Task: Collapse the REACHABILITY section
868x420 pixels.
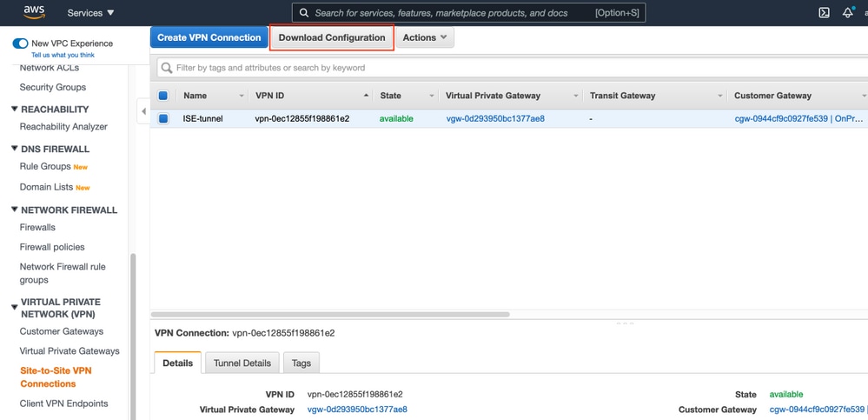Action: tap(15, 109)
